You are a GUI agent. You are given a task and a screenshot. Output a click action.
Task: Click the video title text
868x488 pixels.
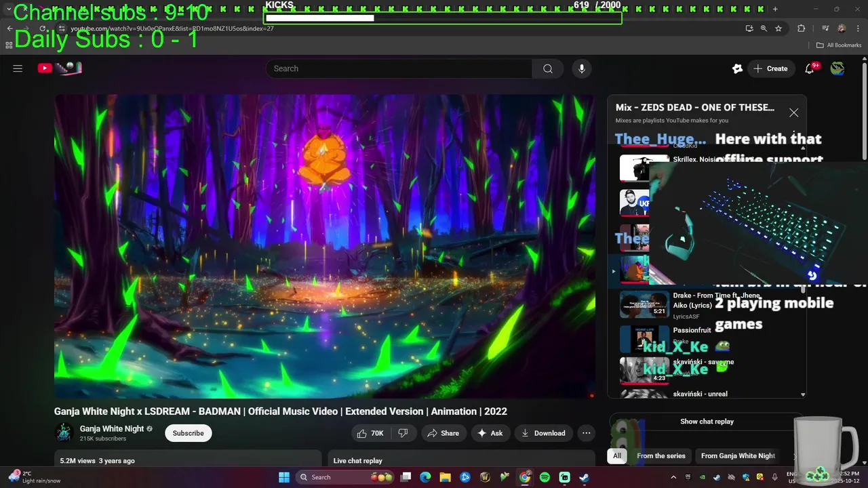point(281,411)
